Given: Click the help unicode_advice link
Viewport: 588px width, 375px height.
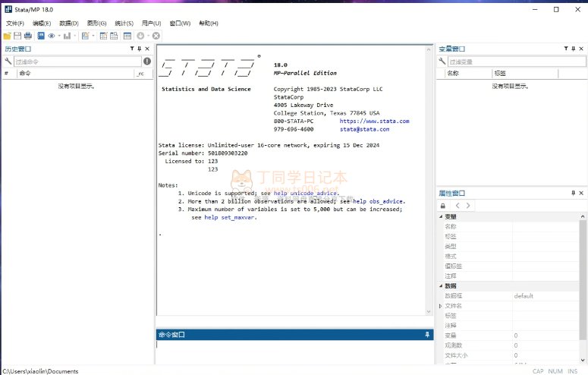Looking at the screenshot, I should (306, 194).
